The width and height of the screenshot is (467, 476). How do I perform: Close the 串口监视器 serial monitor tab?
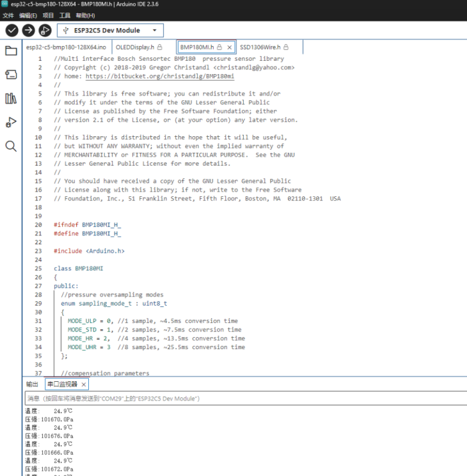[84, 385]
